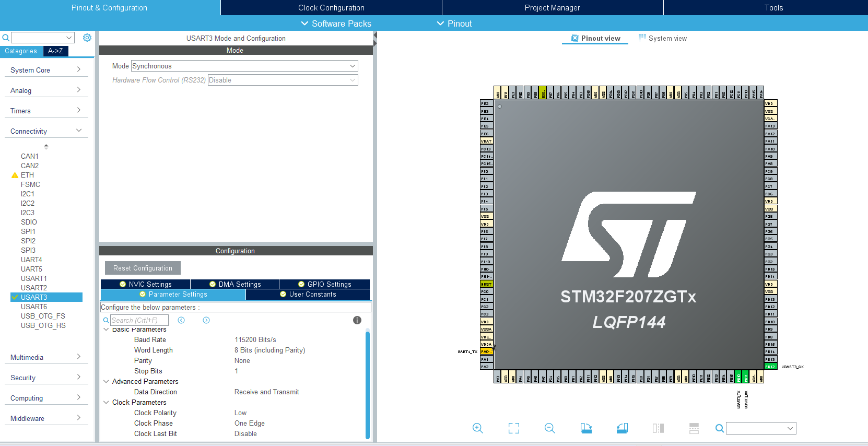Fit the chip pinout to view

coord(514,428)
